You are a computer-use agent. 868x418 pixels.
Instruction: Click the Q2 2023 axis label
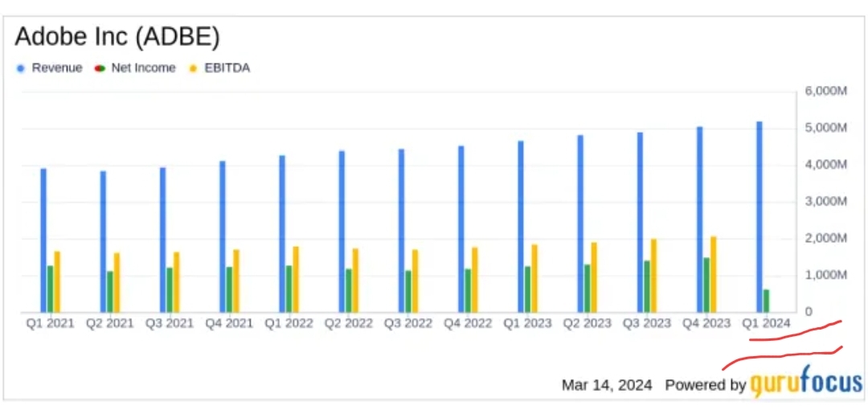coord(587,323)
